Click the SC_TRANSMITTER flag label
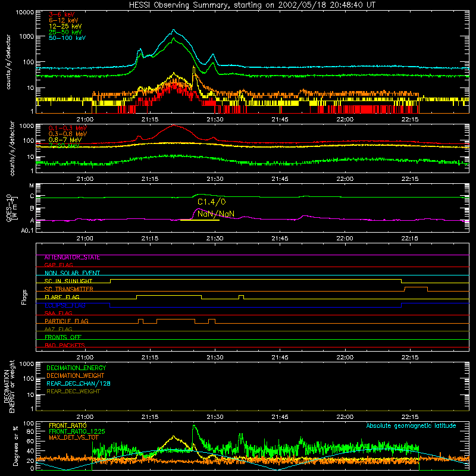Viewport: 476px width, 476px height. click(x=68, y=289)
